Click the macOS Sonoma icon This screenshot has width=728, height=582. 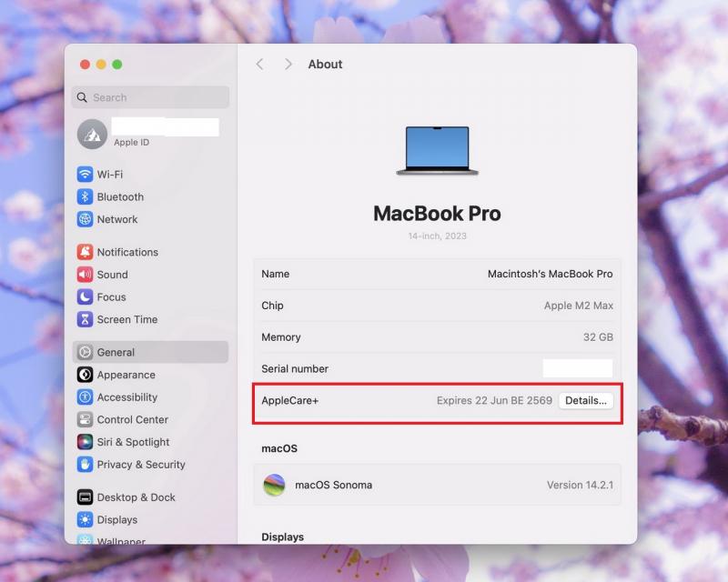pyautogui.click(x=274, y=485)
